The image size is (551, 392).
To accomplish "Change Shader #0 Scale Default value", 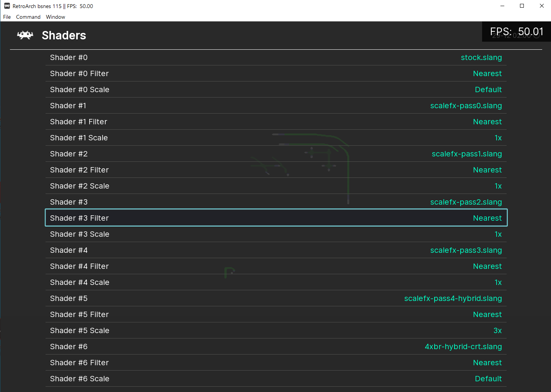I will click(488, 89).
